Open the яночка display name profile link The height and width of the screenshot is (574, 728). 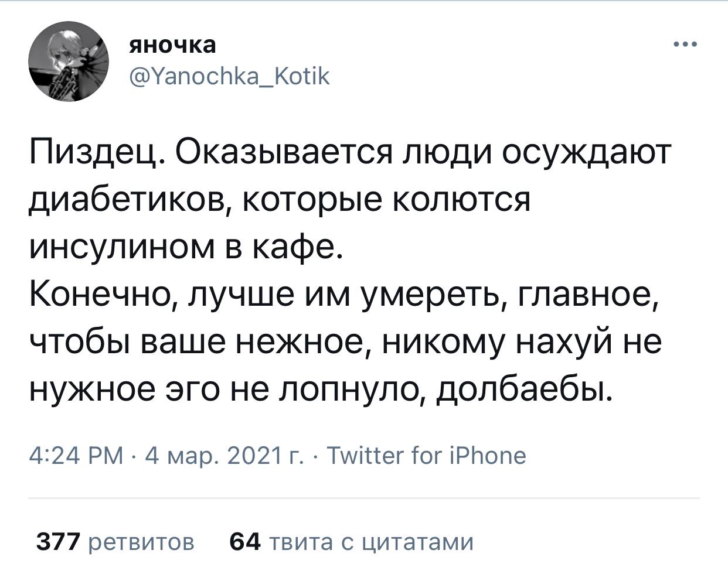tap(172, 45)
